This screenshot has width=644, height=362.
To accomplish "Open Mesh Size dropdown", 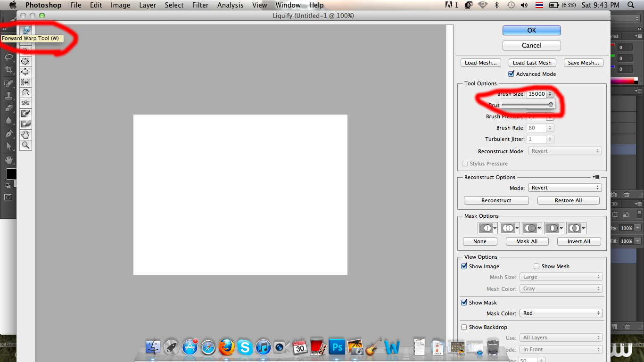I will pyautogui.click(x=561, y=277).
